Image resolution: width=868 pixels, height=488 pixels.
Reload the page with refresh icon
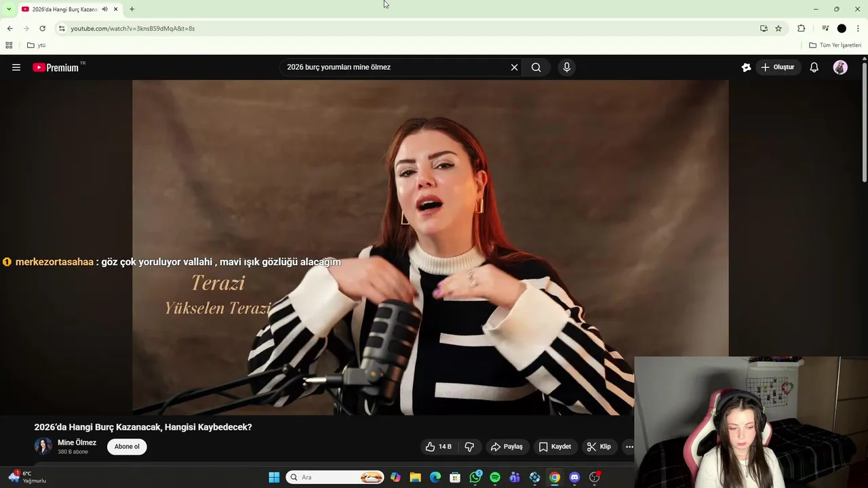[x=42, y=28]
